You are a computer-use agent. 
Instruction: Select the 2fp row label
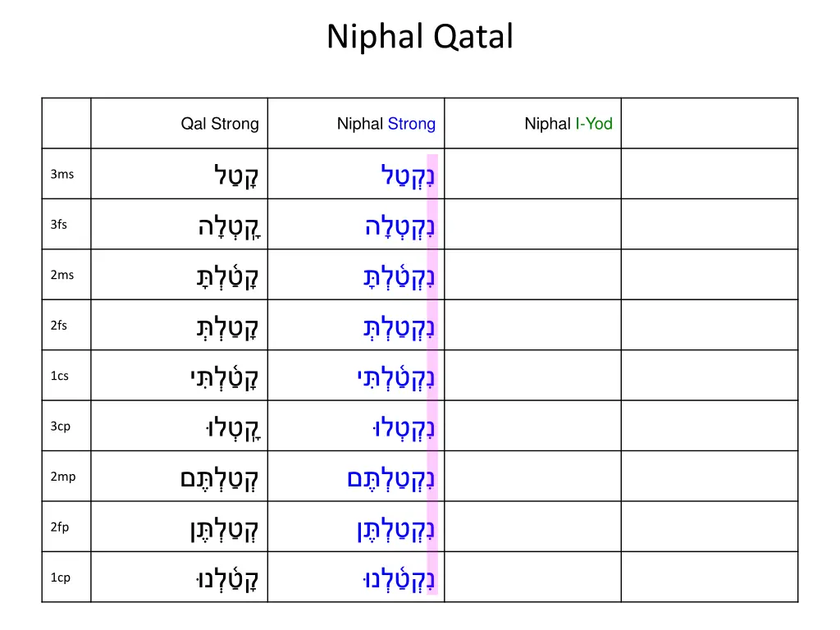(60, 527)
